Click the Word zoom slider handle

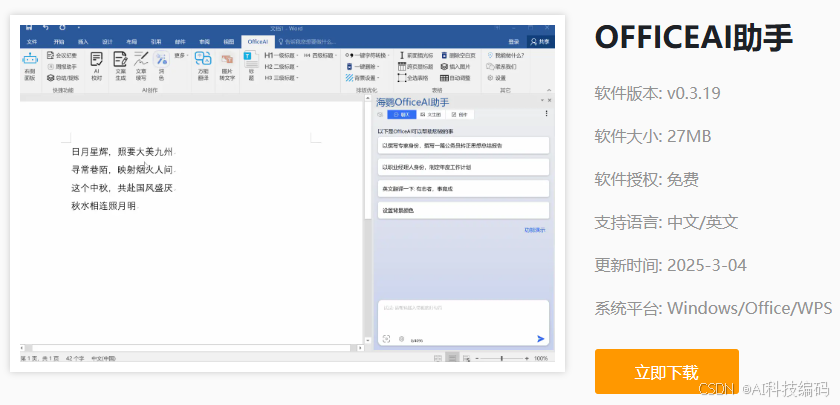tap(502, 358)
